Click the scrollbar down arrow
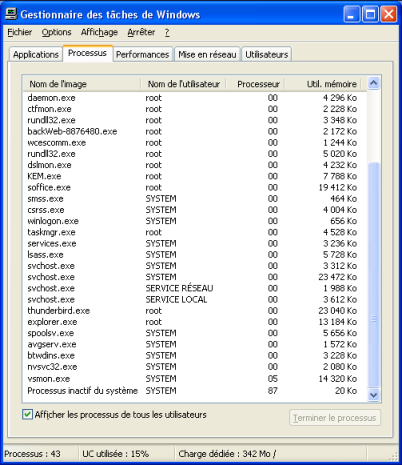This screenshot has width=402, height=465. point(374,395)
